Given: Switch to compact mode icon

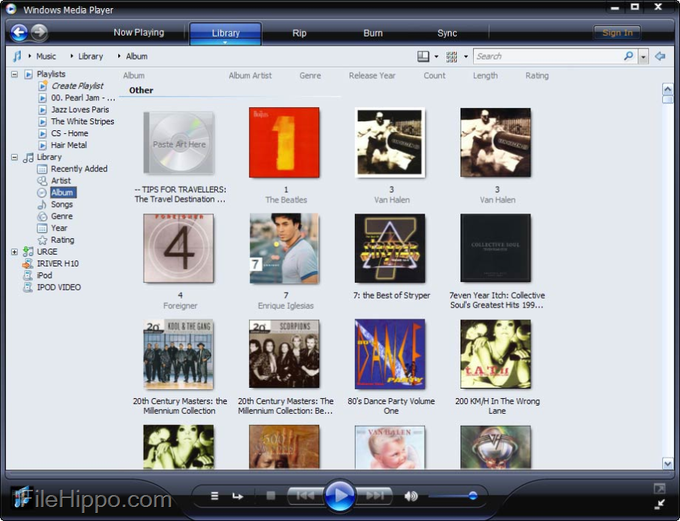Looking at the screenshot, I should pyautogui.click(x=660, y=503).
